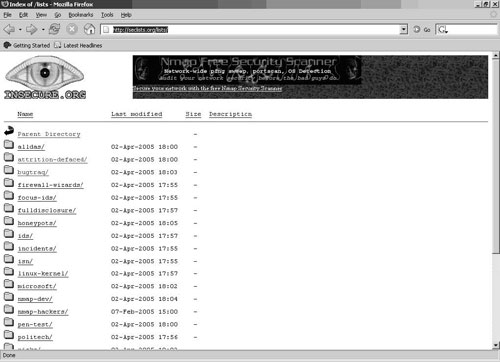Image resolution: width=500 pixels, height=362 pixels.
Task: Click the Stop loading icon
Action: coord(72,29)
